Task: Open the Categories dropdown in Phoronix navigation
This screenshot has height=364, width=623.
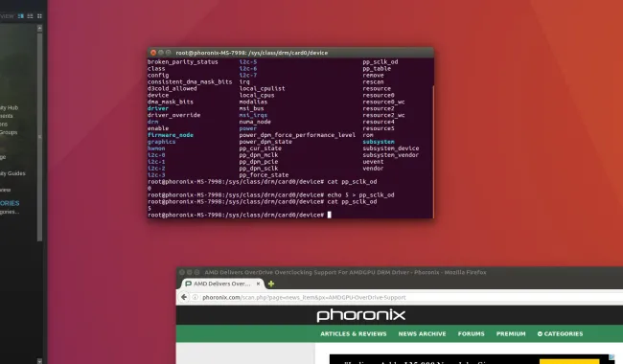Action: pyautogui.click(x=561, y=334)
